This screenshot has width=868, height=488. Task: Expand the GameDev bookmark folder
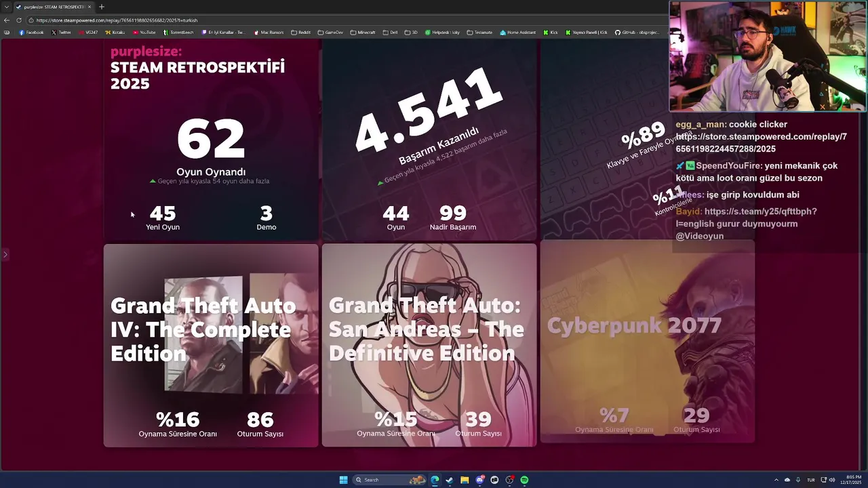[x=330, y=33]
